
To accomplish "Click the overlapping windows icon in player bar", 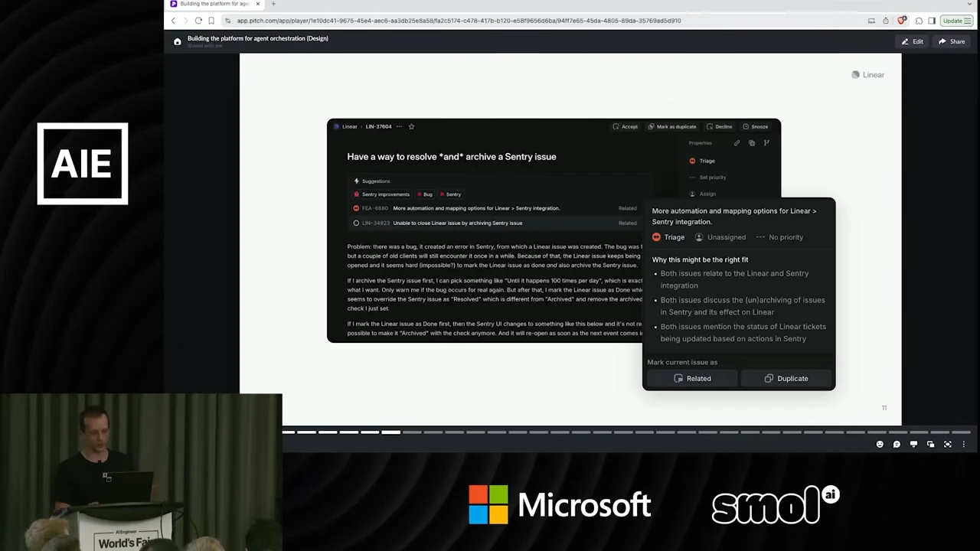I will click(930, 444).
